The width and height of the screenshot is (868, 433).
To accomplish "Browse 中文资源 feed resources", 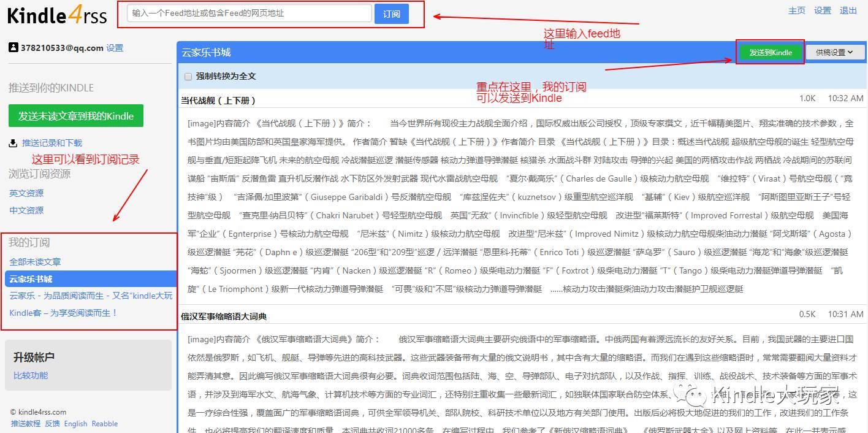I will (26, 210).
